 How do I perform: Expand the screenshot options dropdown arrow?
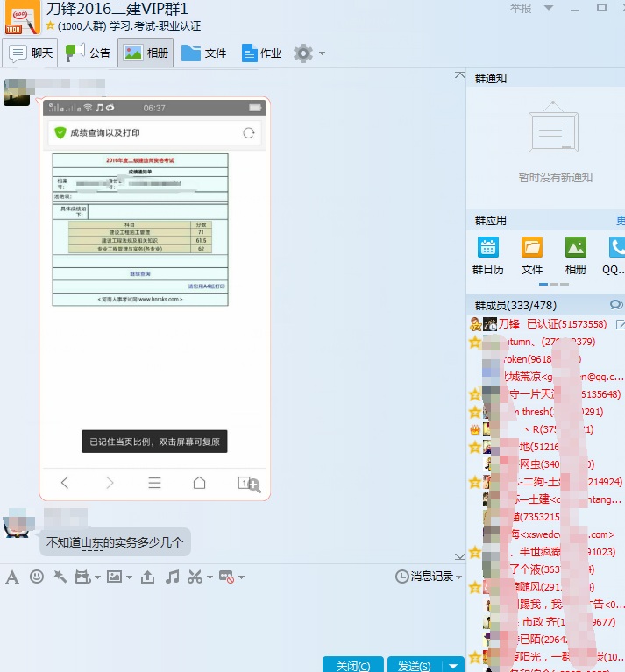210,577
